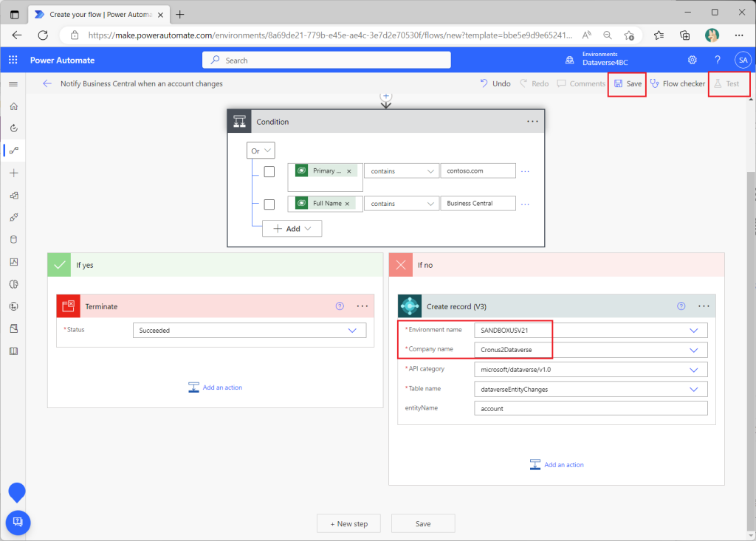
Task: Click Add an action under If no
Action: tap(557, 465)
